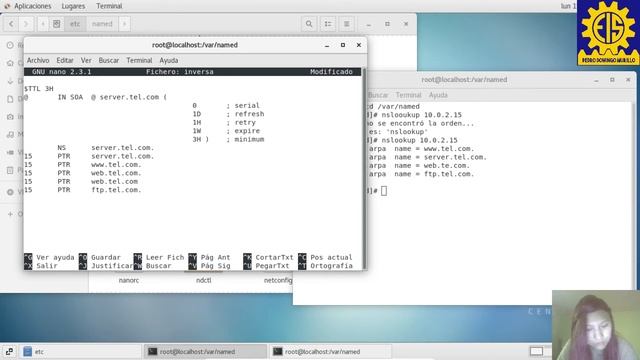Open the Aplicaciones menu in the top panel
The height and width of the screenshot is (360, 640).
click(x=33, y=6)
